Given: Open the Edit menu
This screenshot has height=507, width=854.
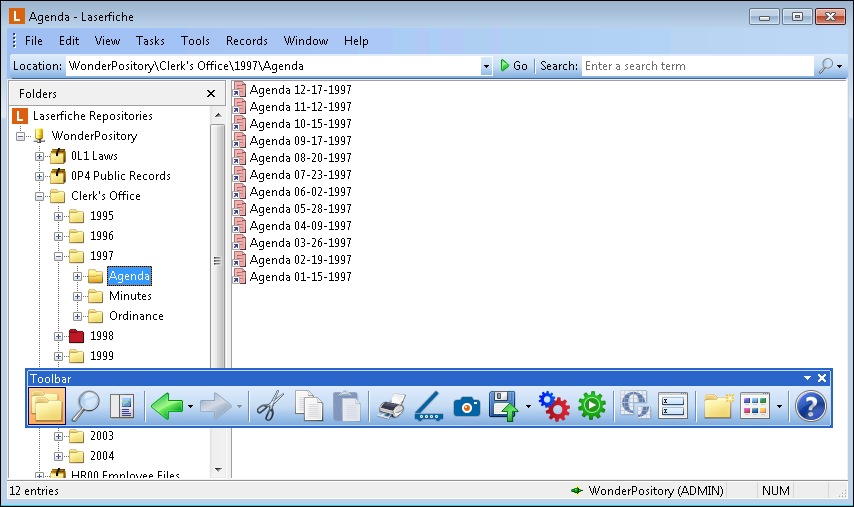Looking at the screenshot, I should point(69,41).
